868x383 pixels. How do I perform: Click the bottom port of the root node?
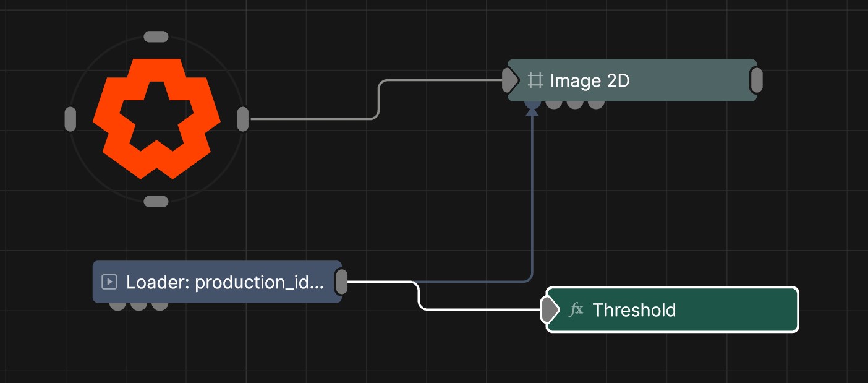[x=156, y=201]
